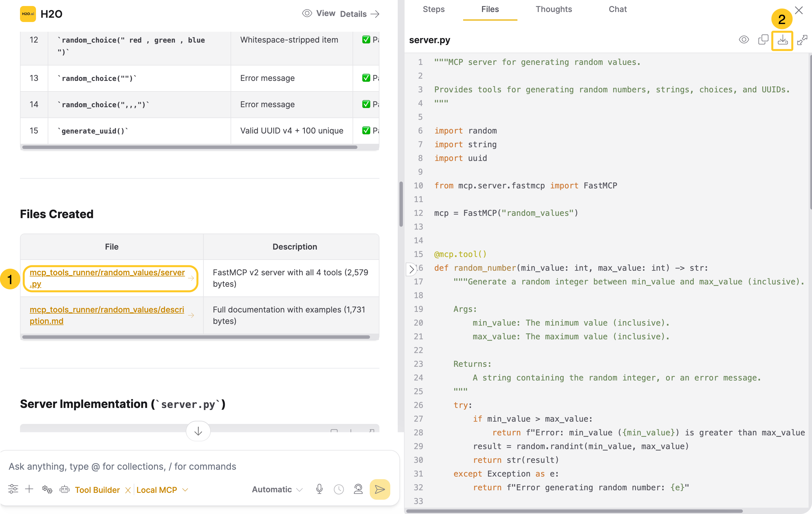Image resolution: width=812 pixels, height=514 pixels.
Task: Switch to the Chat tab
Action: pos(617,9)
